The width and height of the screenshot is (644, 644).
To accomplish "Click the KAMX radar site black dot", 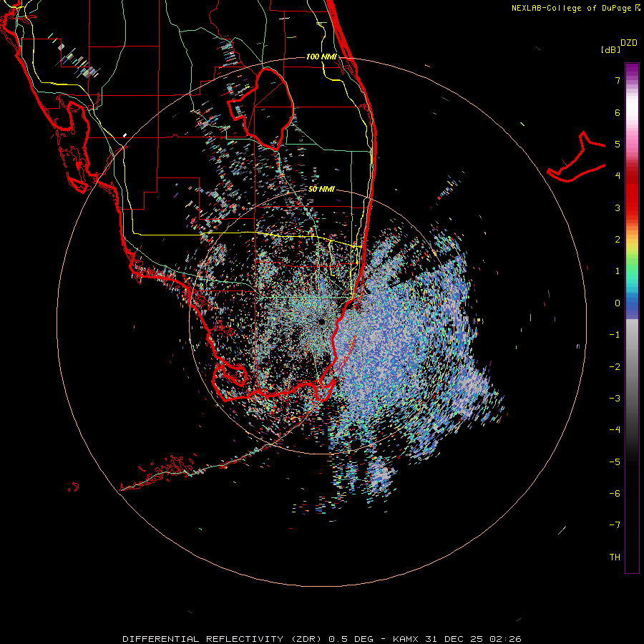I will 322,321.
